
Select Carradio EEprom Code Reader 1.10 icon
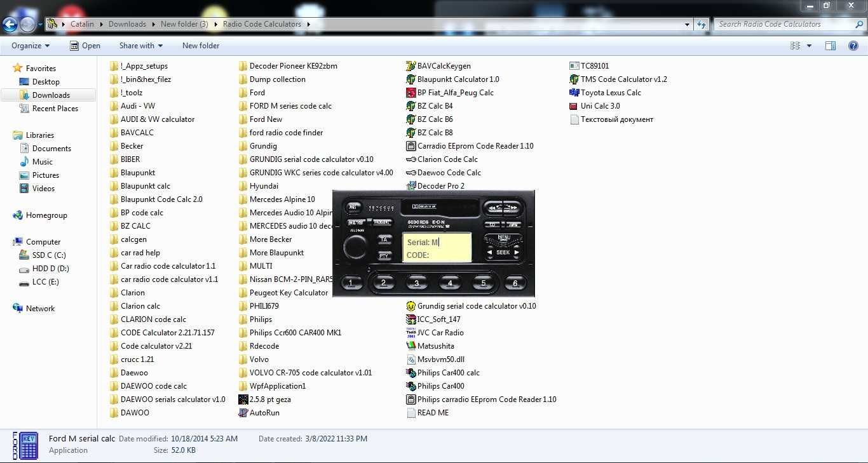point(411,146)
